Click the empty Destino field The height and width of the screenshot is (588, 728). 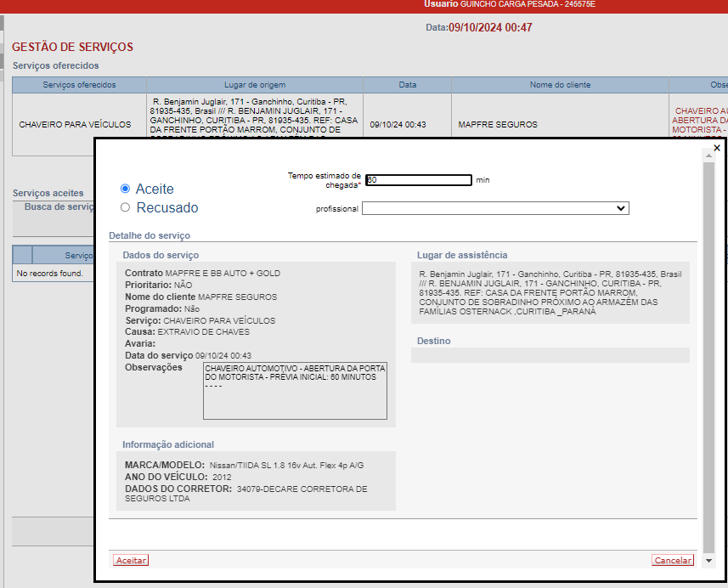coord(550,355)
